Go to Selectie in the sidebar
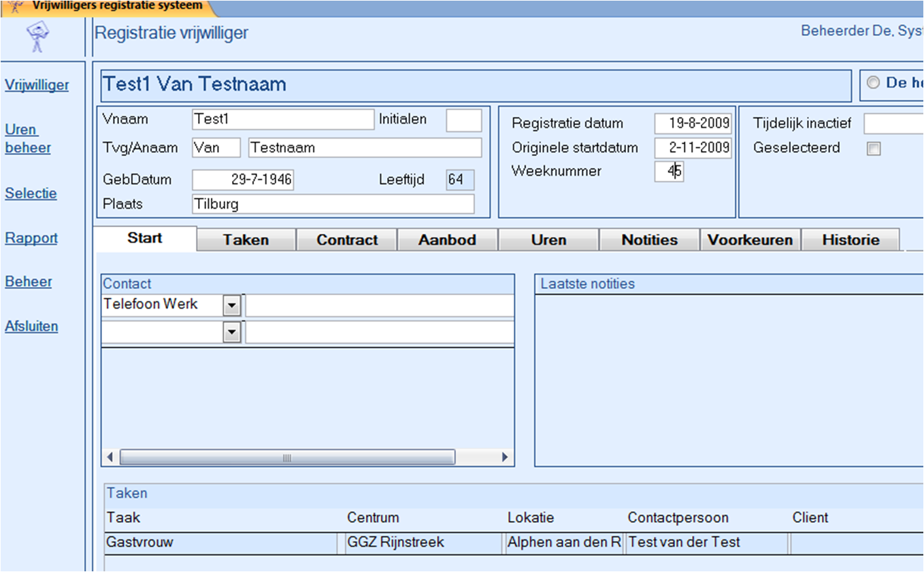Screen dimensions: 924x572 (x=31, y=193)
